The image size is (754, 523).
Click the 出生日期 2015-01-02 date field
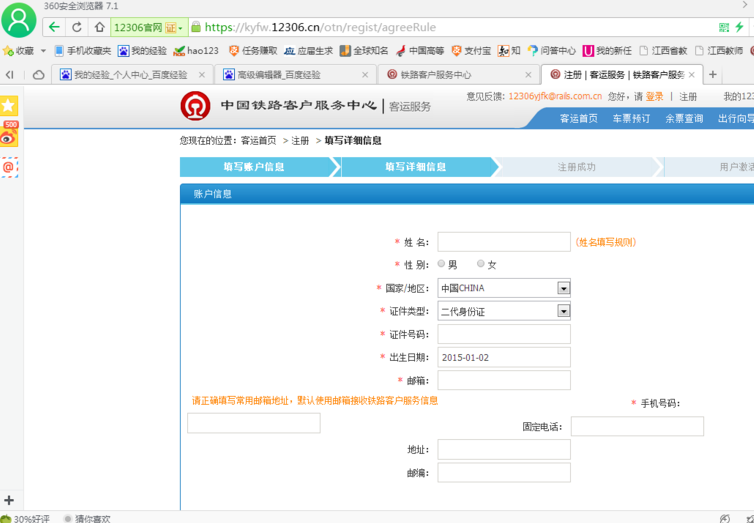[x=504, y=357]
